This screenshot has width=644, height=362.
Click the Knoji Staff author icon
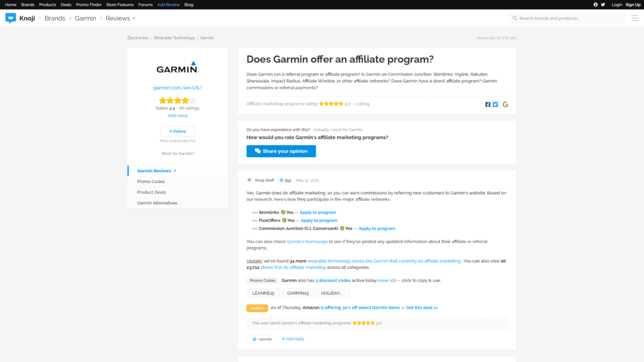click(249, 180)
